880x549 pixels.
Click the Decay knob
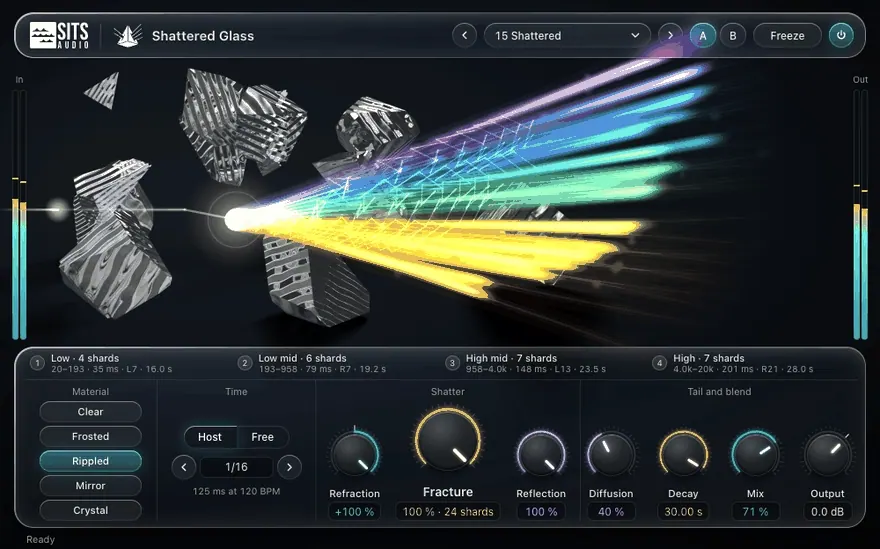[x=683, y=454]
